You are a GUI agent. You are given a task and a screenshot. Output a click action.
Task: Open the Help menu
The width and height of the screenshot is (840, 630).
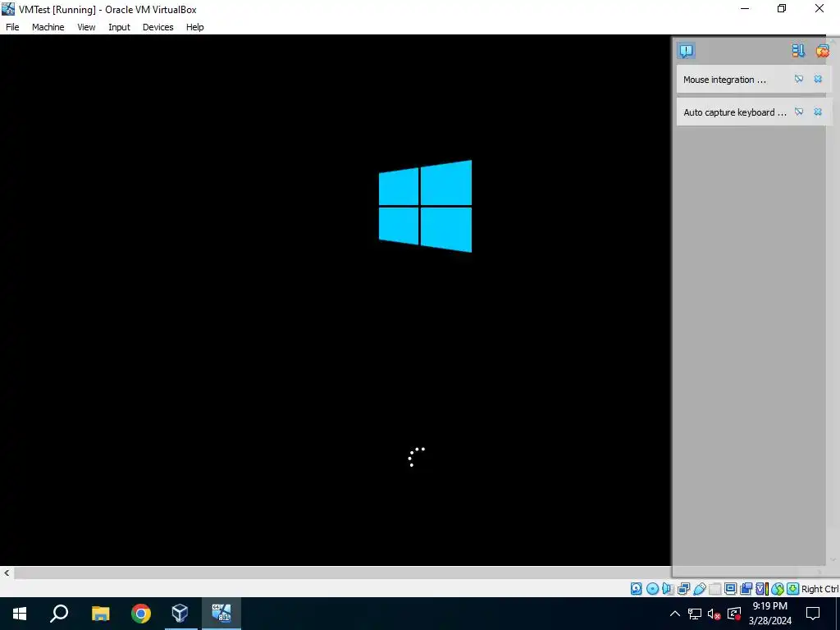click(195, 27)
